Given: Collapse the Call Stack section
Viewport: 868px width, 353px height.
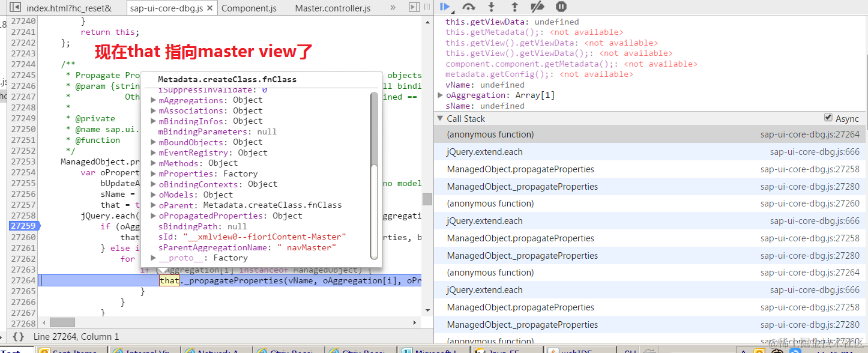Looking at the screenshot, I should coord(440,118).
